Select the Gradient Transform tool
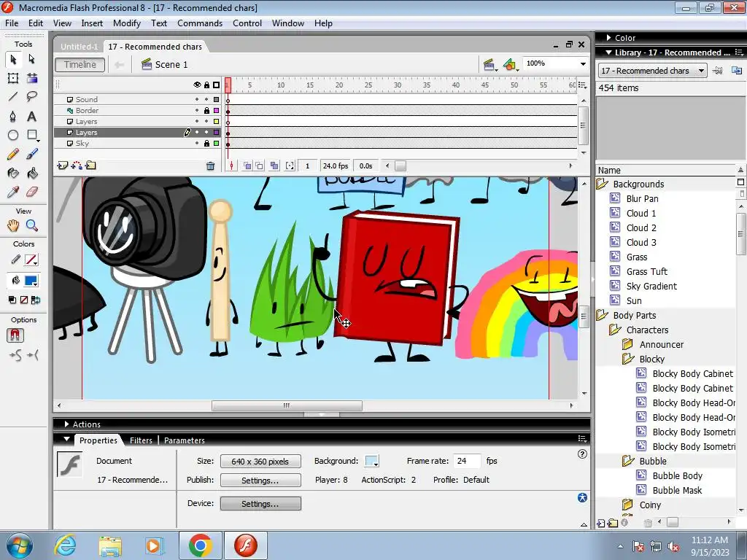This screenshot has width=747, height=560. point(32,78)
